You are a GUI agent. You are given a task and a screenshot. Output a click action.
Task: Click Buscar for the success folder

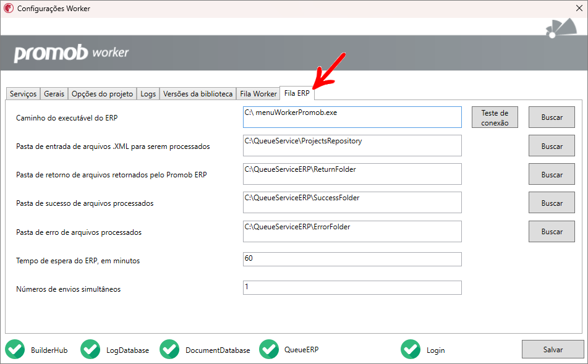552,203
